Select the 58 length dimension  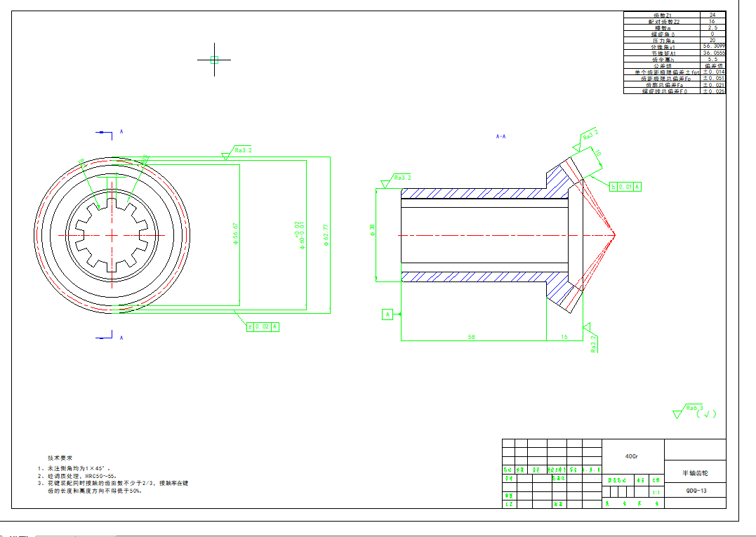tap(471, 337)
